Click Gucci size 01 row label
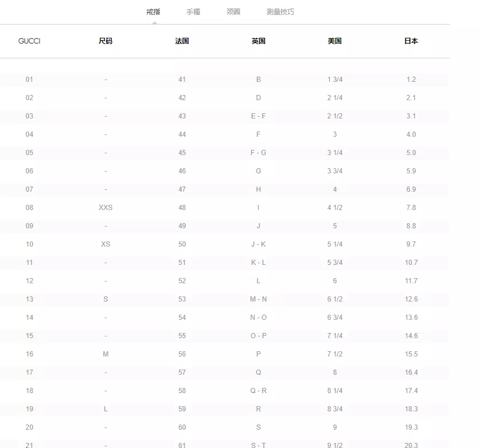Image resolution: width=480 pixels, height=448 pixels. click(x=29, y=80)
